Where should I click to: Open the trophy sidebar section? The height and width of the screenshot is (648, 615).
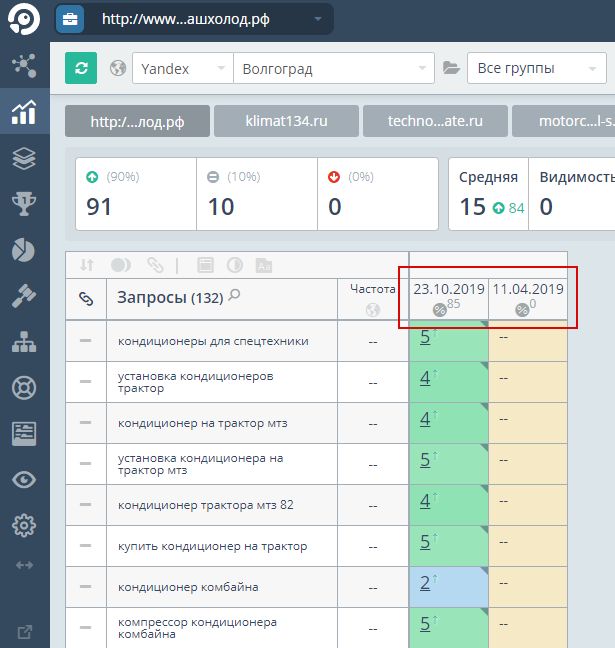click(x=24, y=204)
